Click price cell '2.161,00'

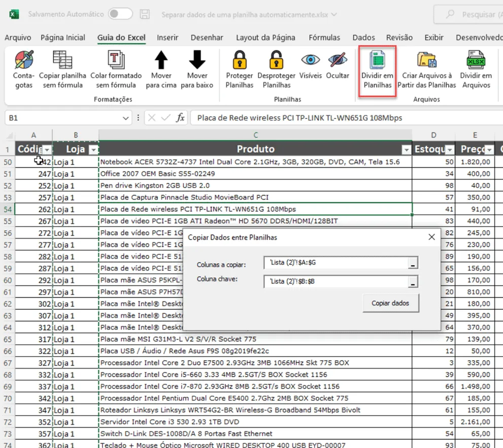(475, 422)
